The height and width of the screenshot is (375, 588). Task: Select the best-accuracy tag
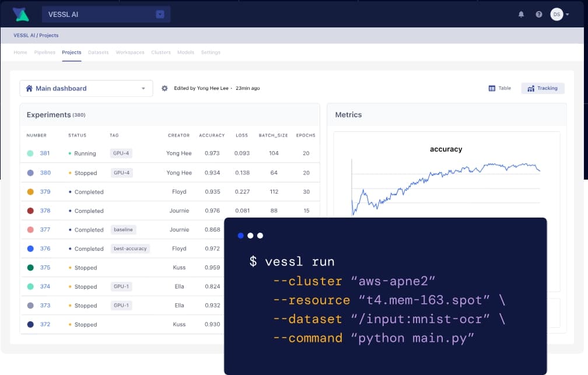click(130, 248)
